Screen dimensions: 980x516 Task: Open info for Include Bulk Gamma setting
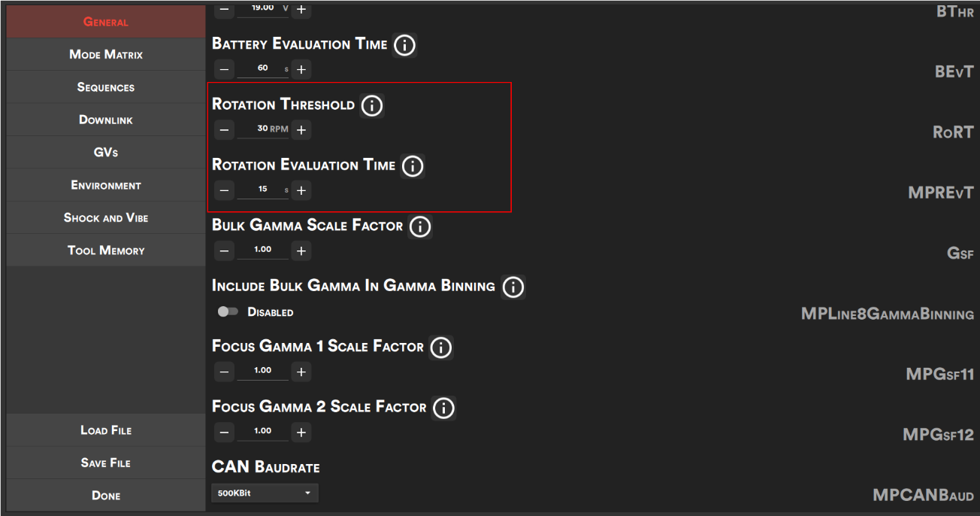(513, 287)
